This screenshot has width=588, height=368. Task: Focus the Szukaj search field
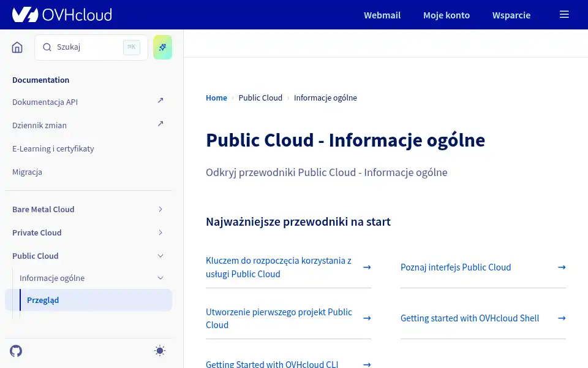click(x=91, y=47)
